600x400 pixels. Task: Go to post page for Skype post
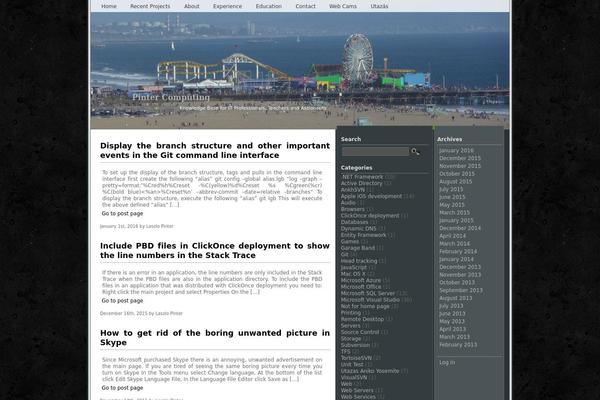tap(122, 388)
